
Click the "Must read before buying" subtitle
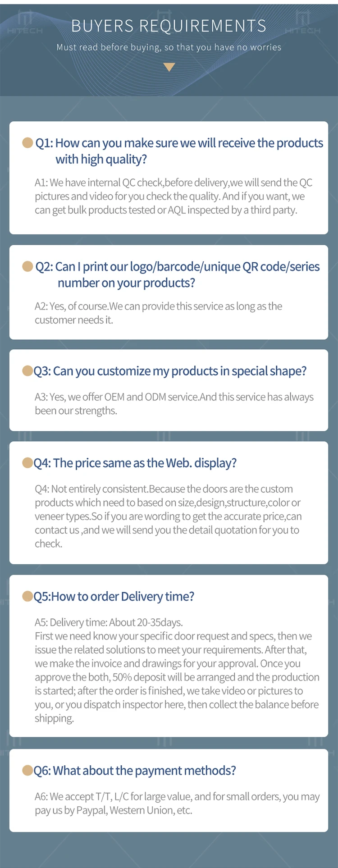(x=169, y=47)
